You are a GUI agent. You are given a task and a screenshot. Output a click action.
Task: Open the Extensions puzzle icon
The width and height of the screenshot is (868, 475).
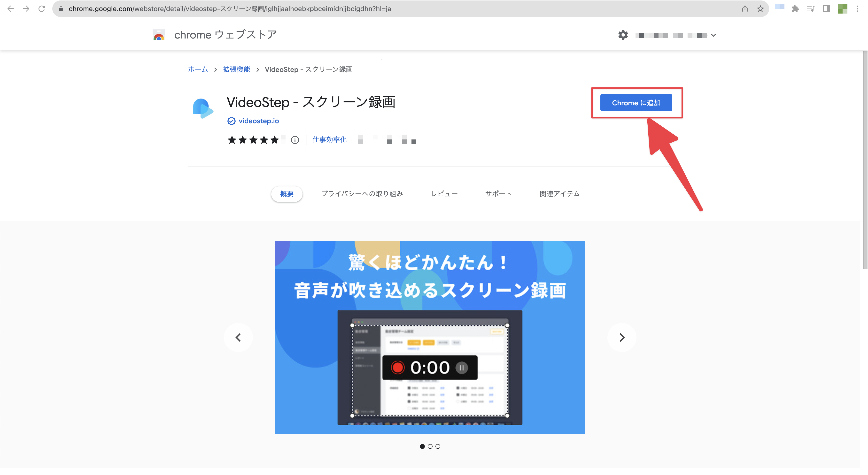click(795, 9)
